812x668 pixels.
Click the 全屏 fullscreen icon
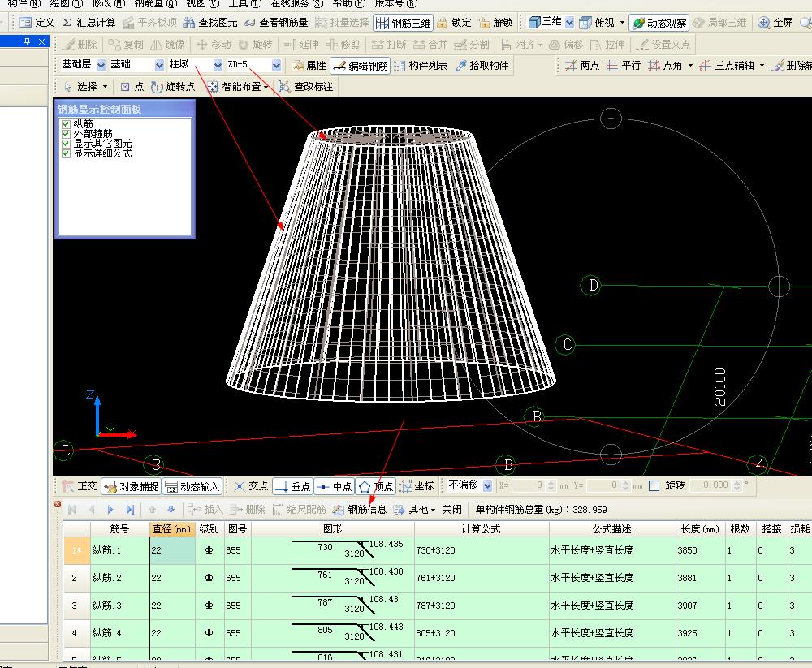763,23
